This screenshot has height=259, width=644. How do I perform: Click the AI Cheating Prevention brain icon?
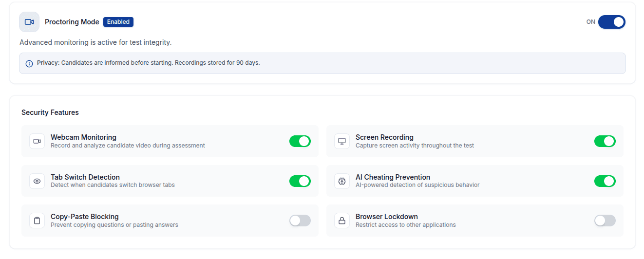(x=342, y=181)
